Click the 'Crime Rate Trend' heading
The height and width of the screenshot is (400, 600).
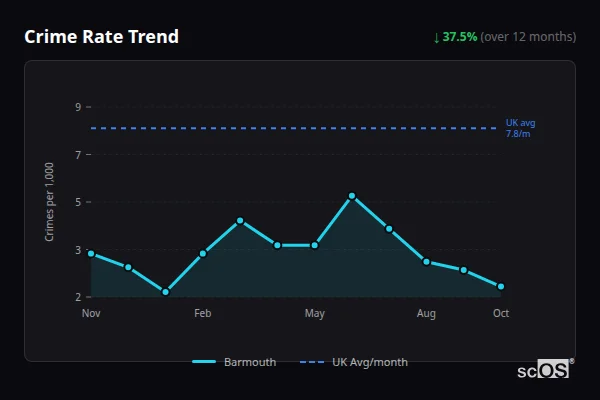tap(101, 37)
